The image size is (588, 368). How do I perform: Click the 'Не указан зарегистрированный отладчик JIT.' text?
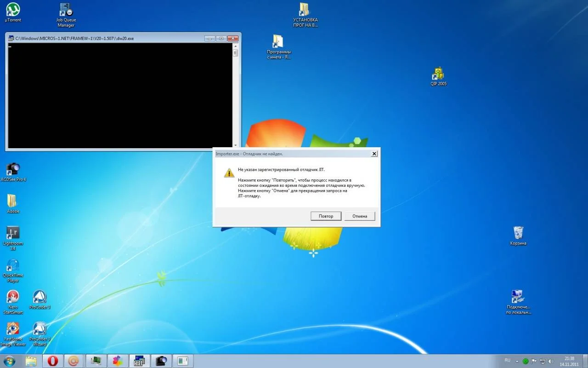pyautogui.click(x=281, y=170)
